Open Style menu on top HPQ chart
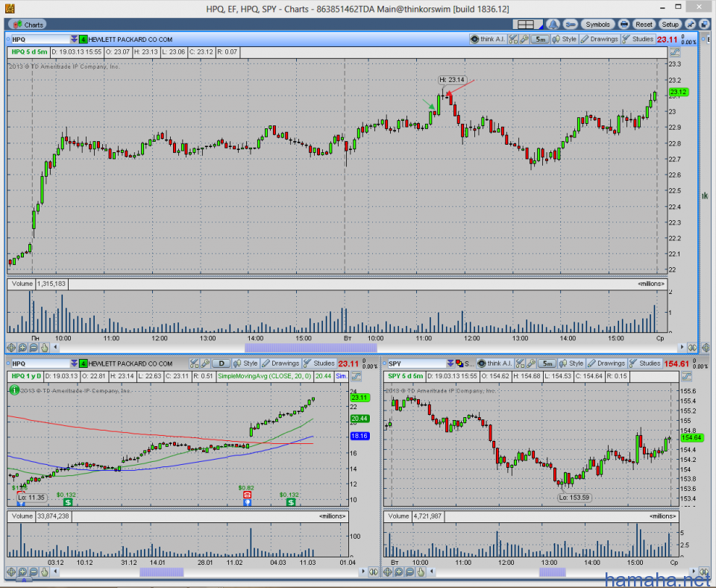The image size is (716, 588). (565, 40)
